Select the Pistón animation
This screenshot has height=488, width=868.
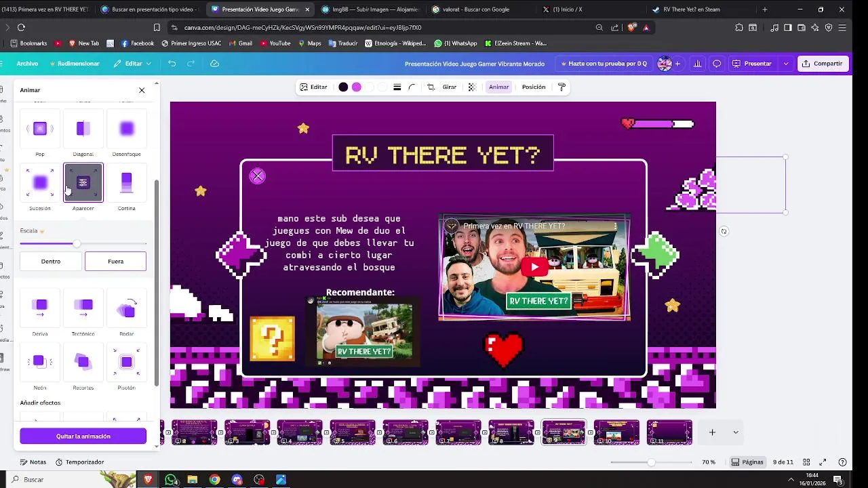(x=127, y=362)
